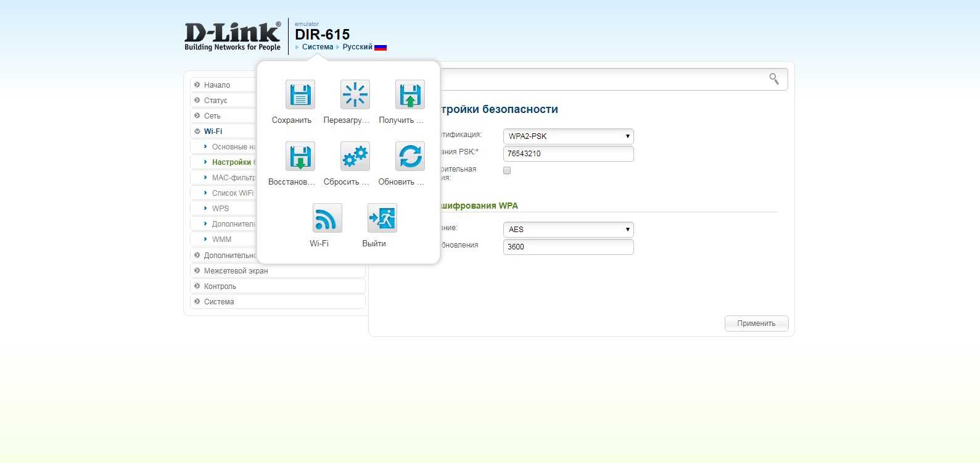
Task: Toggle the checkbox under PSK key field
Action: 507,170
